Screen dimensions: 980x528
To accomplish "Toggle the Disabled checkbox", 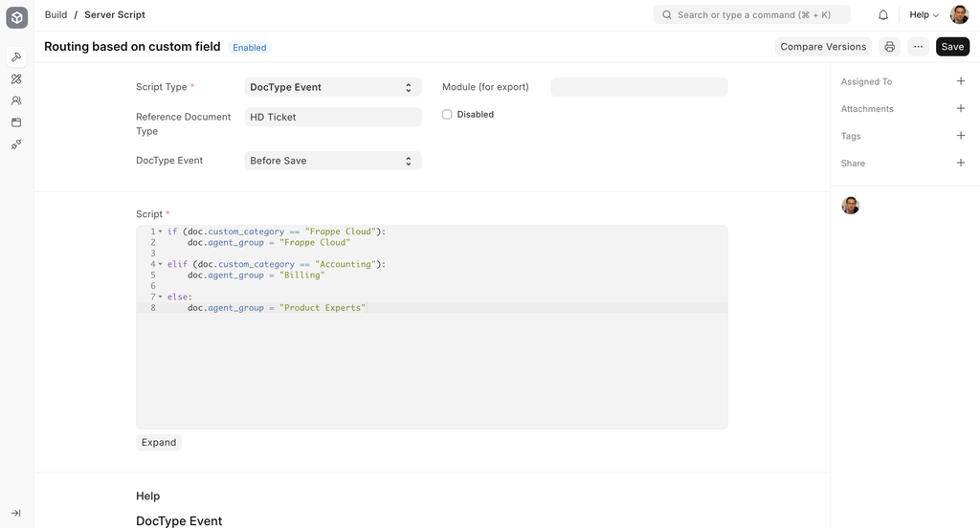I will pos(447,115).
